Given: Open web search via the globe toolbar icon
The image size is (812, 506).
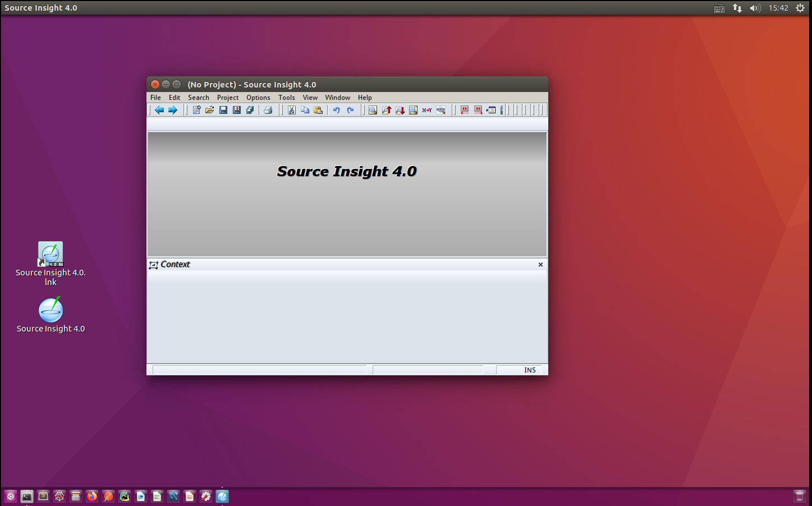Looking at the screenshot, I should (x=441, y=110).
